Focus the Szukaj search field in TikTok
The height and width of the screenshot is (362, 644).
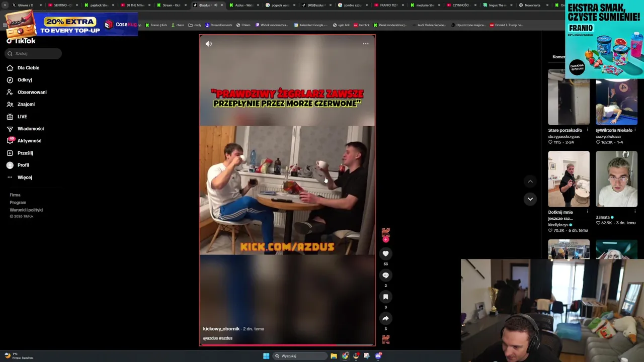[34, 53]
